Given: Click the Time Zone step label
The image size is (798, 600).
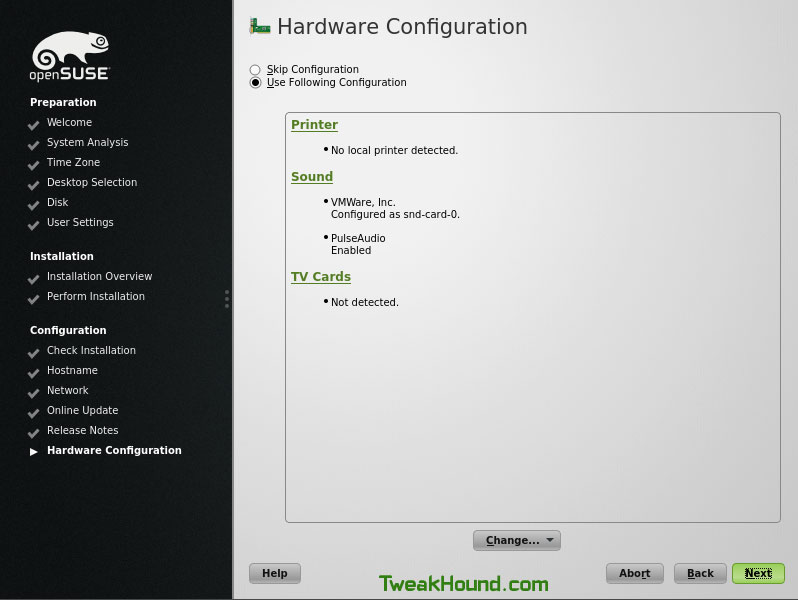Looking at the screenshot, I should [x=73, y=162].
